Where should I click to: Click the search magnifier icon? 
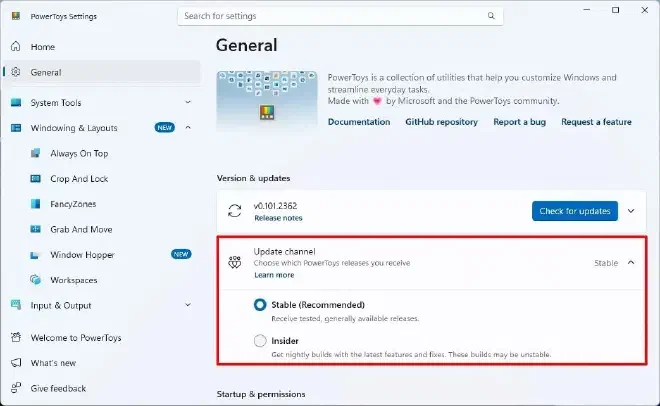coord(491,16)
